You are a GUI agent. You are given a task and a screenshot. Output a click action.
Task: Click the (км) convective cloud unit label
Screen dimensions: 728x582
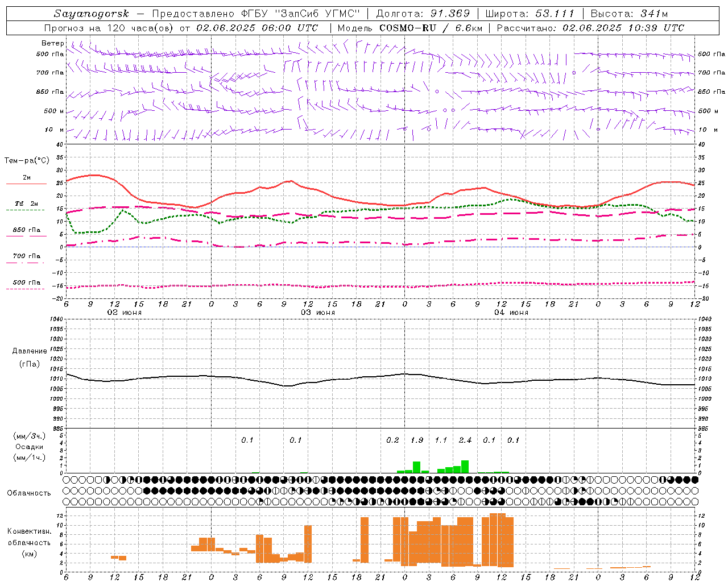(29, 554)
